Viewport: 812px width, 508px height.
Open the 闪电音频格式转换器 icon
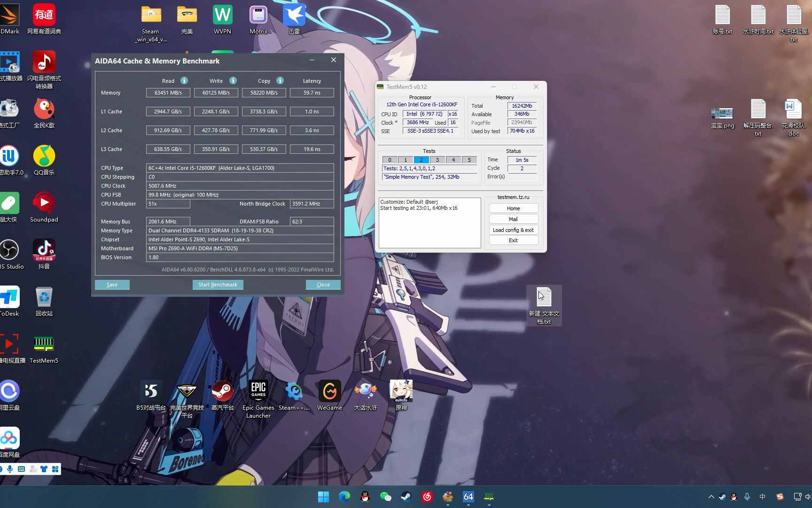tap(44, 70)
